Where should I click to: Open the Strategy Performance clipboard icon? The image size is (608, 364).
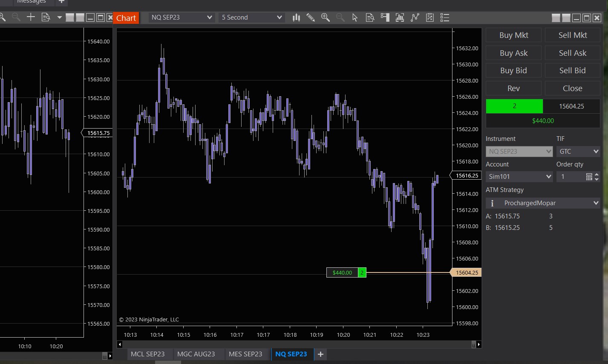[x=430, y=17]
